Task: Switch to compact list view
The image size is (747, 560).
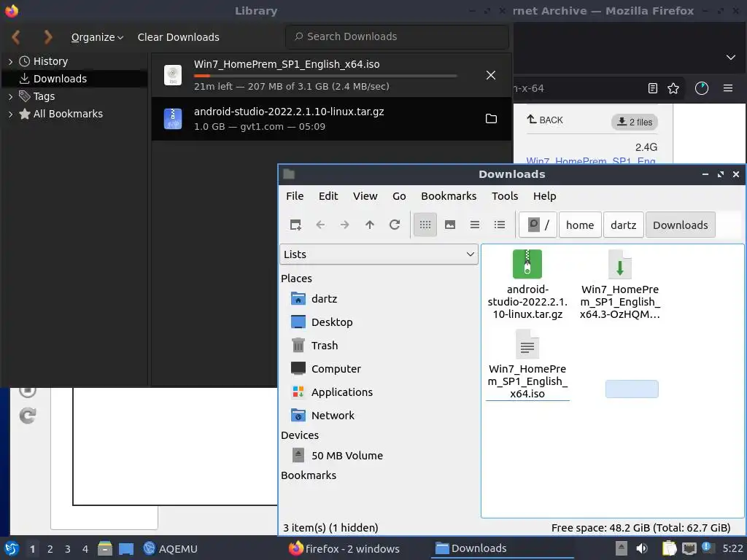Action: coord(474,225)
